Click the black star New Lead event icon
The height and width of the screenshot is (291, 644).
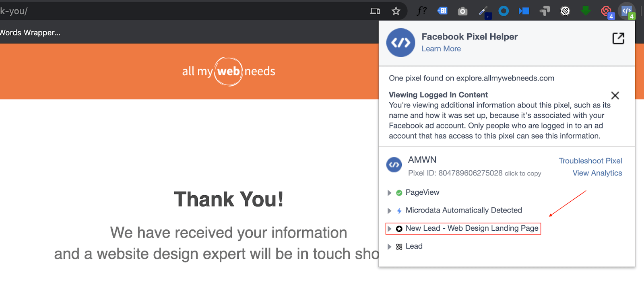click(399, 229)
